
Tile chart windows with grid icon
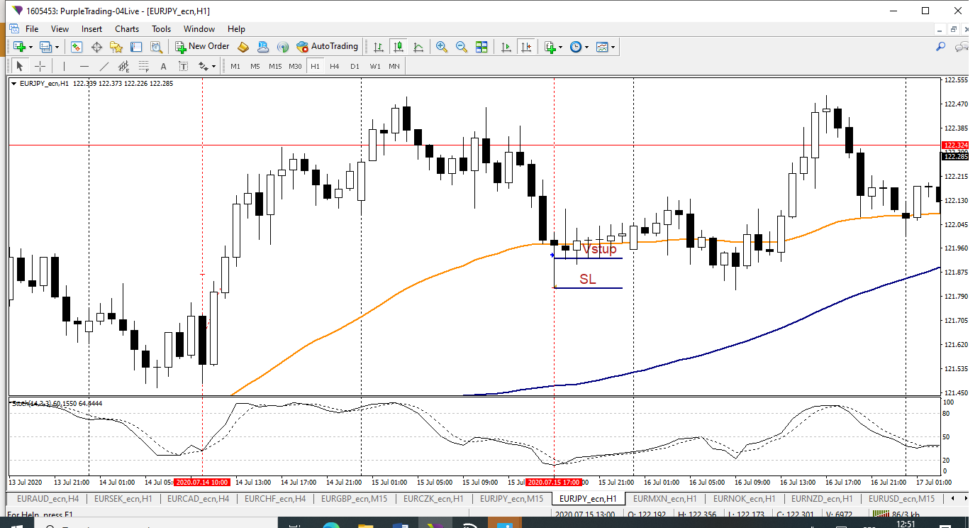click(x=481, y=47)
